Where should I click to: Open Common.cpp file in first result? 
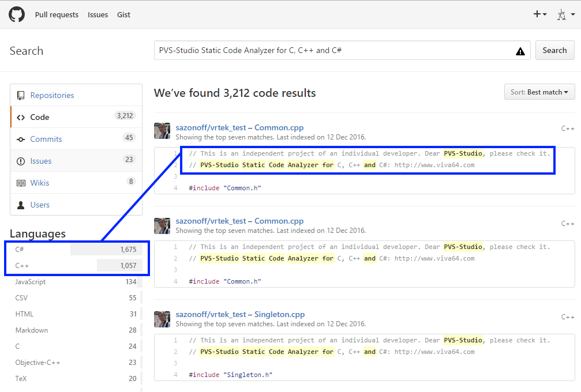coord(279,127)
